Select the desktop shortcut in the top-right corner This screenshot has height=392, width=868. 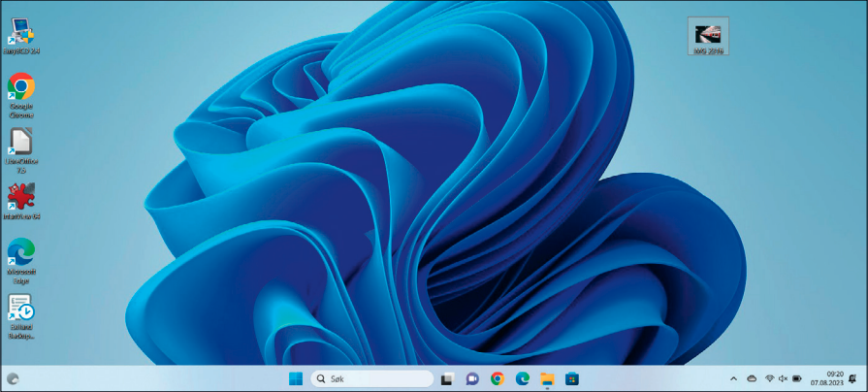[706, 35]
